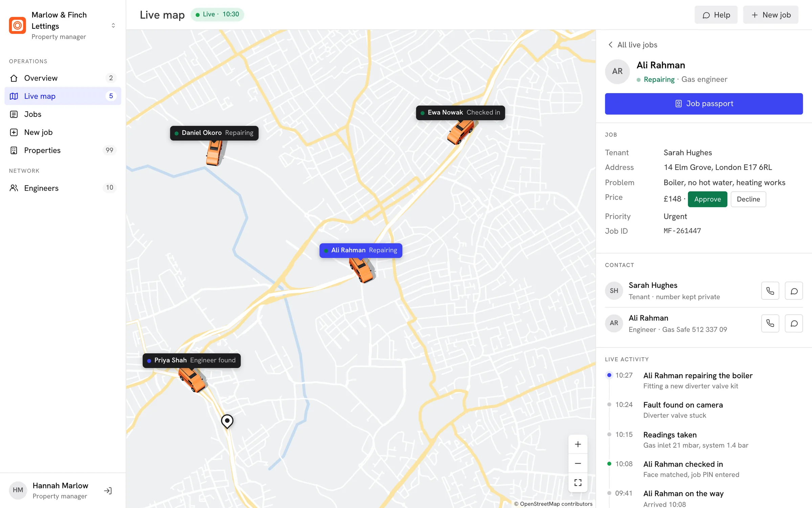Select the Ali Rahman Repairing map label
The height and width of the screenshot is (508, 812).
pyautogui.click(x=361, y=250)
